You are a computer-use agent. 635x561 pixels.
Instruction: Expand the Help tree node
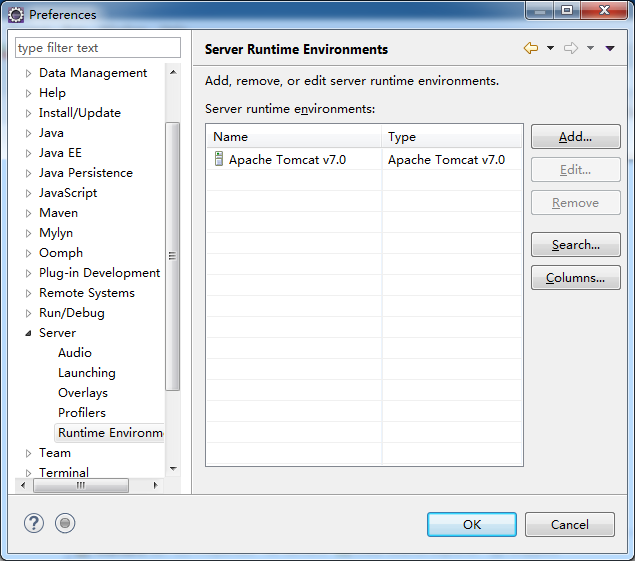pyautogui.click(x=28, y=93)
